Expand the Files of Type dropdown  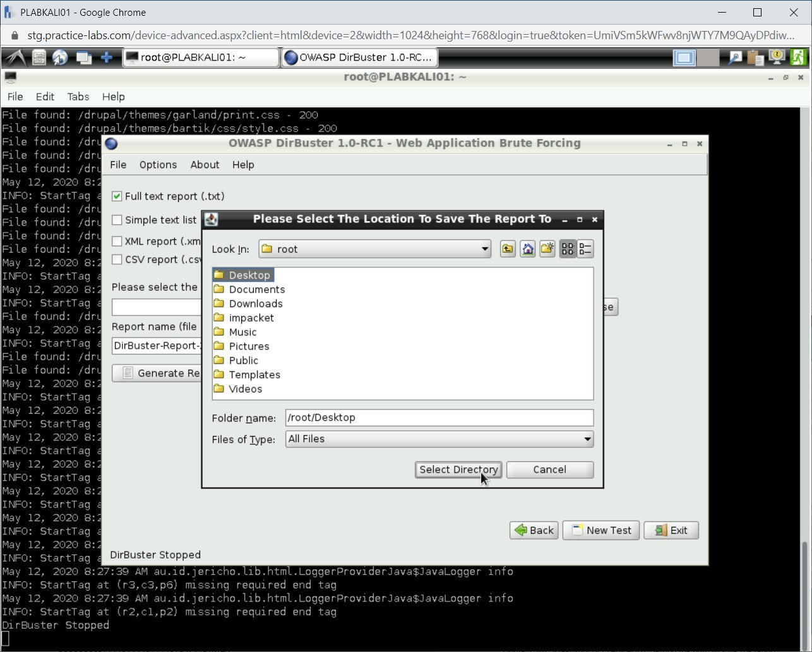click(x=585, y=439)
